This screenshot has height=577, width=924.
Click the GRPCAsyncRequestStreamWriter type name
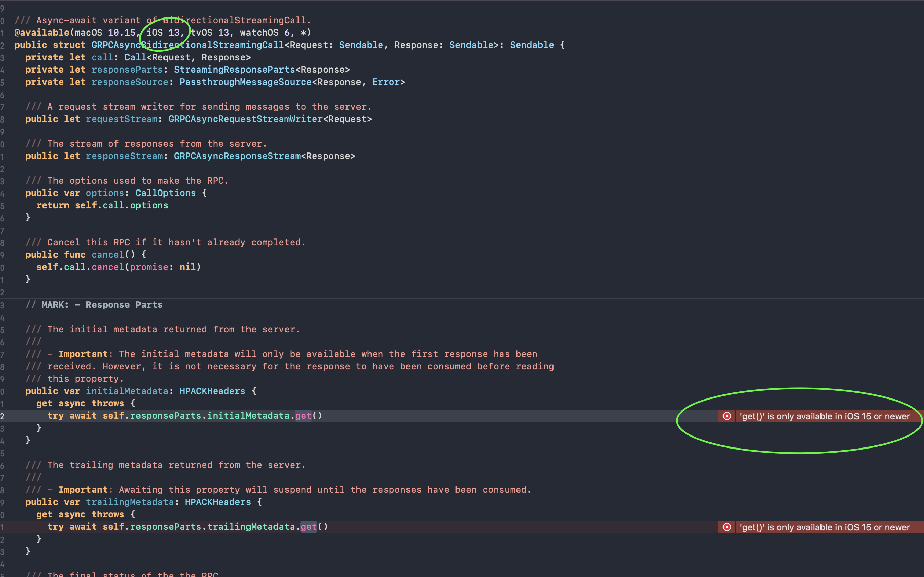point(245,119)
